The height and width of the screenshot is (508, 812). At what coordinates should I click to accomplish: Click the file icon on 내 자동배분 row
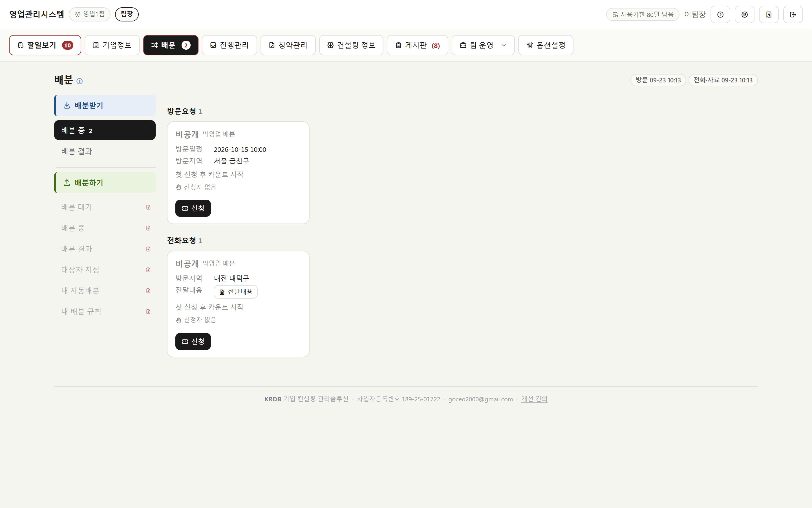pos(148,291)
